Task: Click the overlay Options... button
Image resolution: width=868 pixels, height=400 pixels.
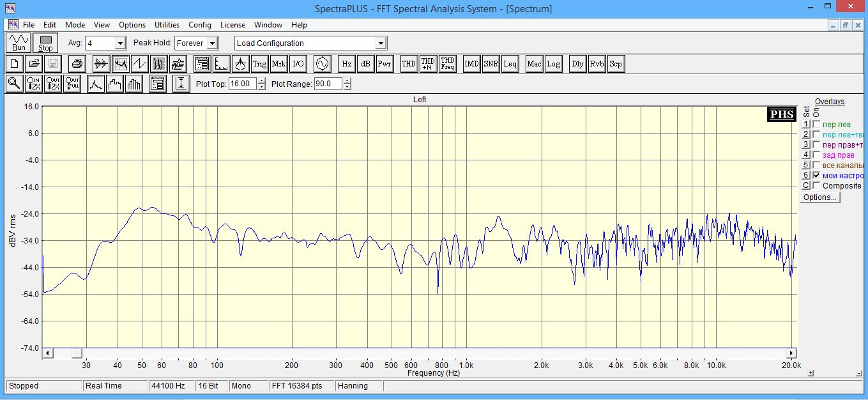Action: (820, 197)
